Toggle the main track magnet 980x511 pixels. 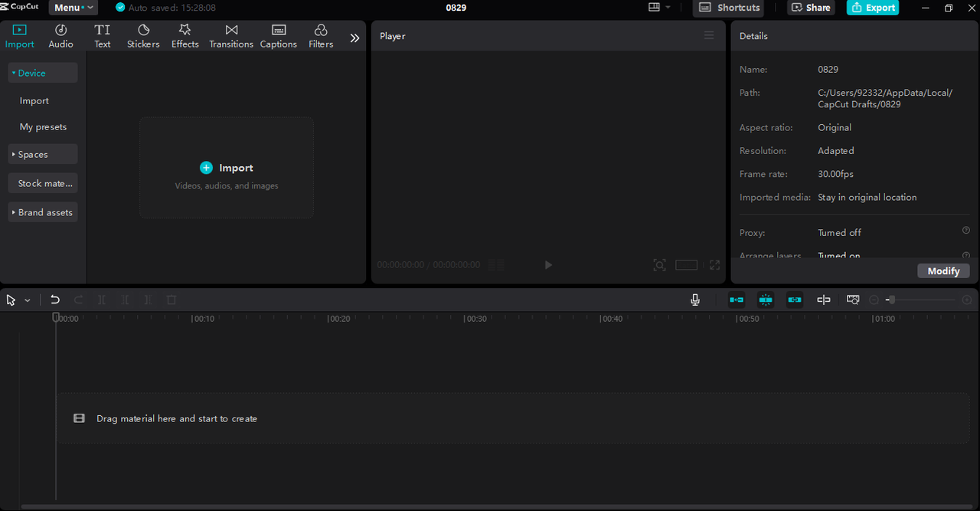pyautogui.click(x=737, y=300)
